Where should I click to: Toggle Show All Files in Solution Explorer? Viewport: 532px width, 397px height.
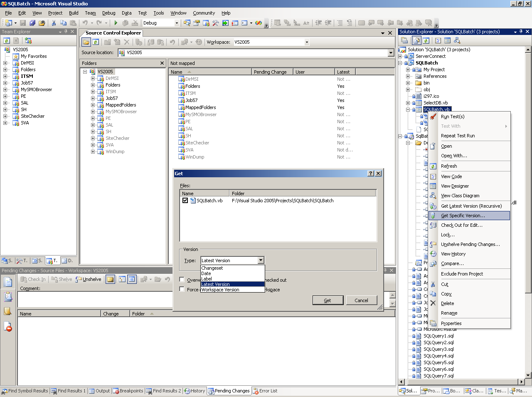pos(416,40)
